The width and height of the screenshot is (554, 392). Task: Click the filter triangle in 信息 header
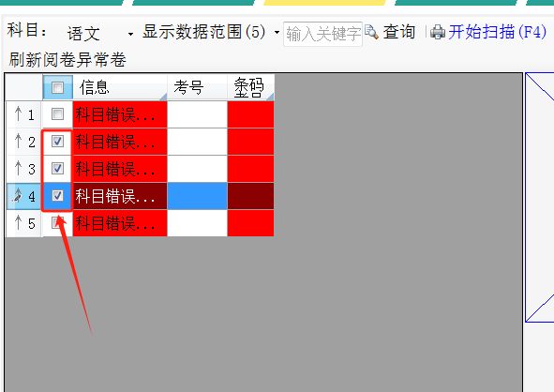pyautogui.click(x=163, y=97)
